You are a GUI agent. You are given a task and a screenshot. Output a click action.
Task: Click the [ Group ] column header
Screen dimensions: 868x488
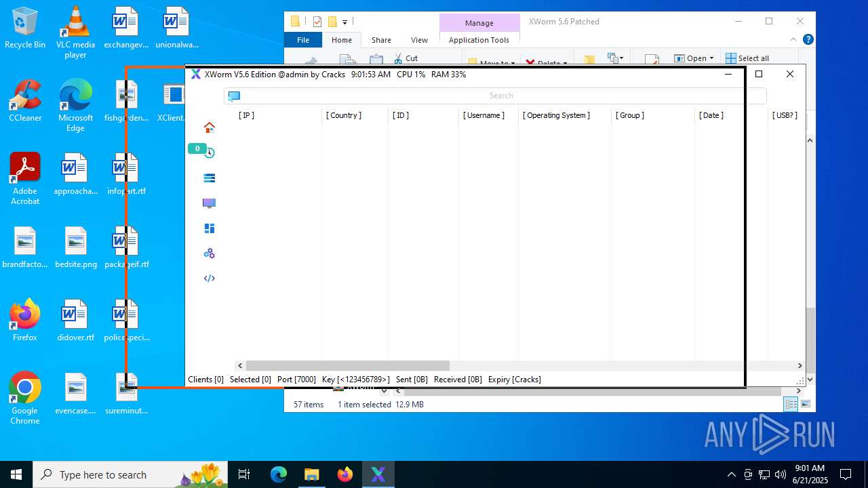tap(629, 115)
